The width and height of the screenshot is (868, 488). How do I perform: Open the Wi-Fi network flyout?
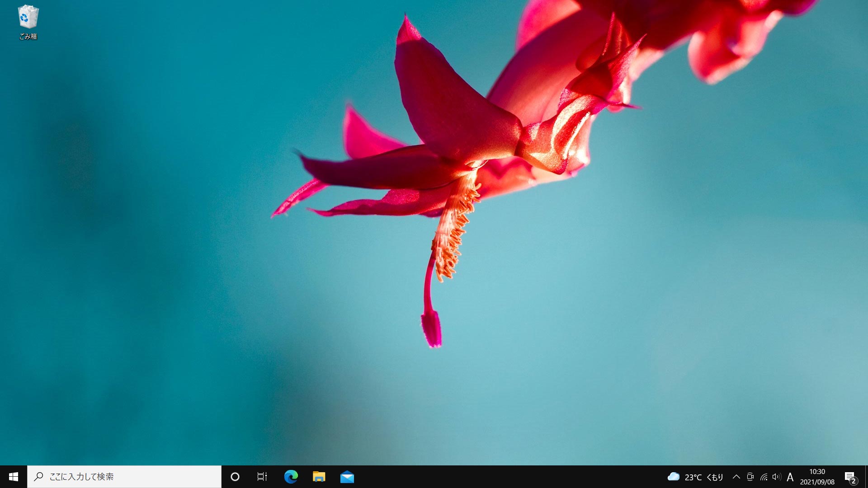(764, 477)
